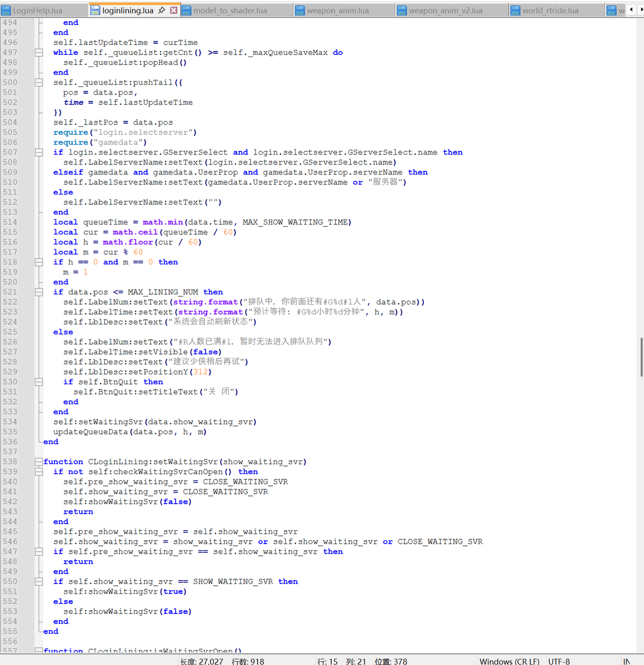The width and height of the screenshot is (644, 665).
Task: Click on 'local h = math.floor' line
Action: click(127, 242)
